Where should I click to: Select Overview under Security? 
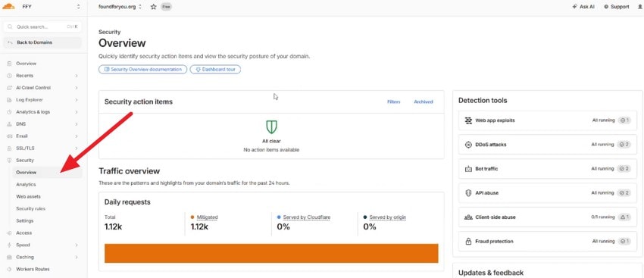(x=47, y=173)
